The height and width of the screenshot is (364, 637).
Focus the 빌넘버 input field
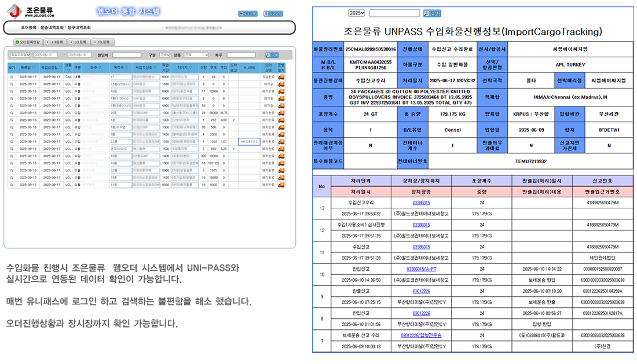pyautogui.click(x=127, y=55)
